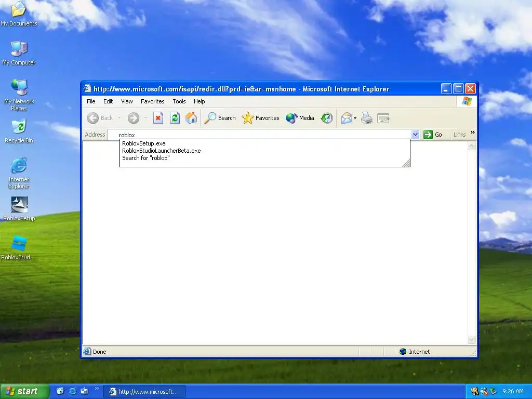The height and width of the screenshot is (399, 532).
Task: Select My Network Places desktop icon
Action: (x=19, y=95)
